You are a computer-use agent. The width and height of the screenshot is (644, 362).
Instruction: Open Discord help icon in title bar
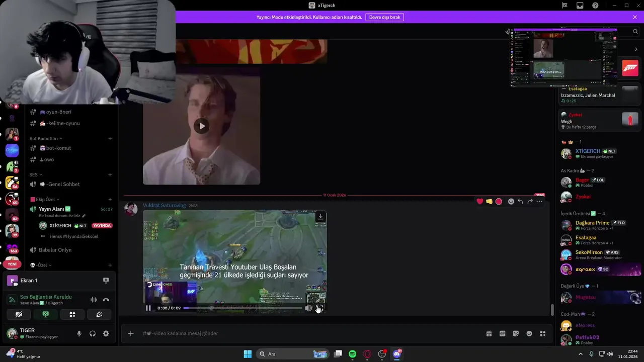(595, 6)
